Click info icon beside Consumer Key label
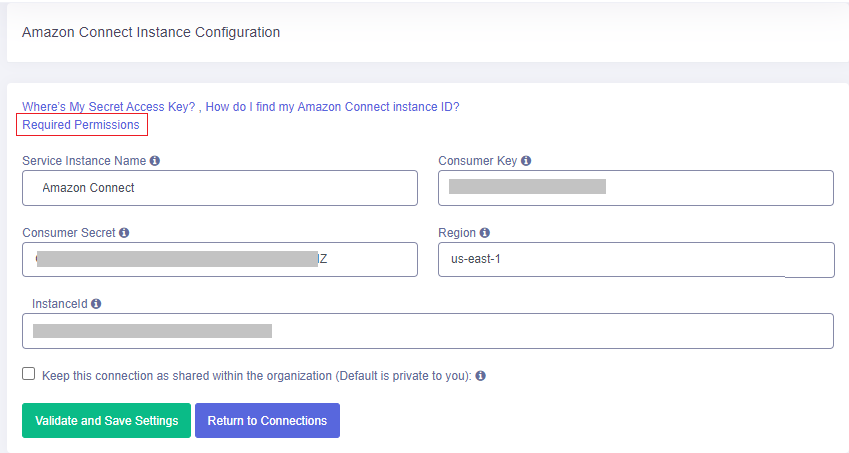The width and height of the screenshot is (849, 453). [x=526, y=160]
